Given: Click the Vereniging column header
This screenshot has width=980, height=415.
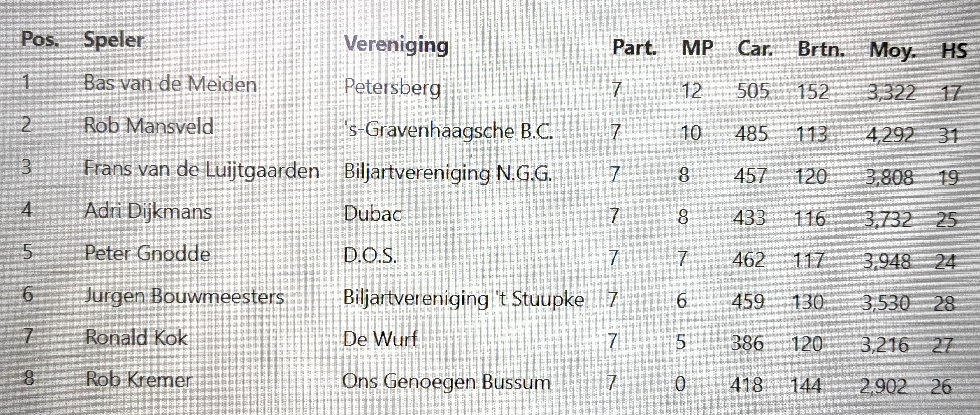Looking at the screenshot, I should tap(396, 46).
